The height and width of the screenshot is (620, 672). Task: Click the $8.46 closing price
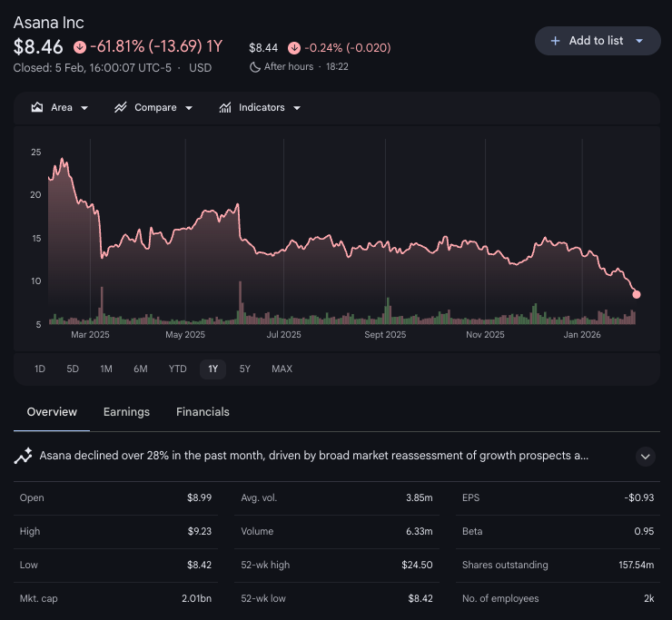(x=38, y=46)
